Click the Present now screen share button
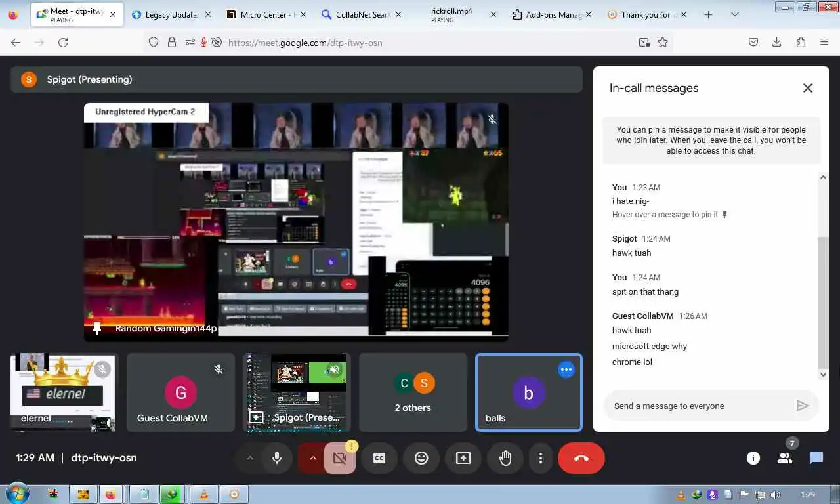 coord(463,458)
